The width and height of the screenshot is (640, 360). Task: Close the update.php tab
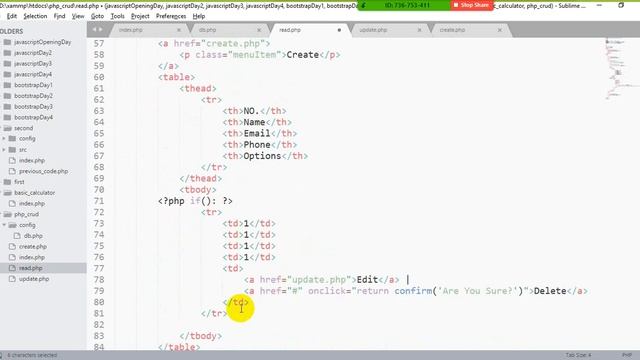coord(419,30)
